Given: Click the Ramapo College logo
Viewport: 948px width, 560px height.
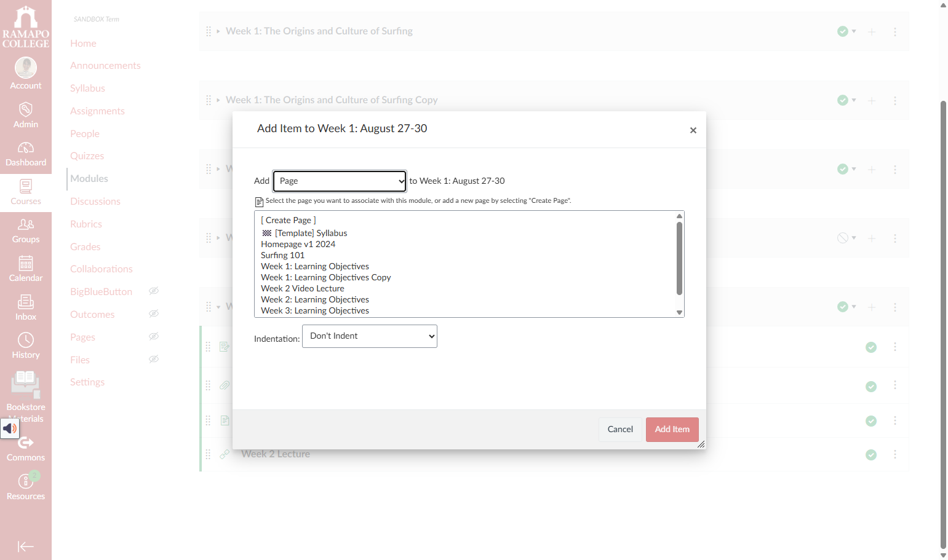Looking at the screenshot, I should click(26, 26).
